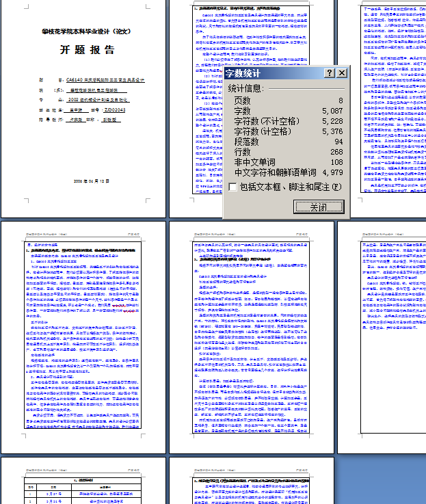426x504 pixels.
Task: Click the 统计信息 group label
Action: 246,88
